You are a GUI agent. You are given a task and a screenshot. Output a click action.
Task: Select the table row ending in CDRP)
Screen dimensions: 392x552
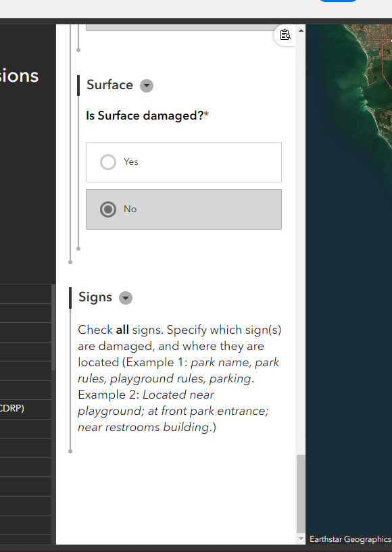[26, 409]
